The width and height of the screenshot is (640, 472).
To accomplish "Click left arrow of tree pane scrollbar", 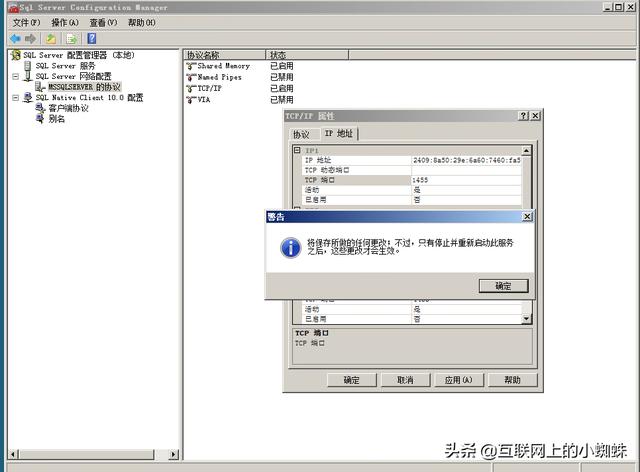I will pos(13,454).
